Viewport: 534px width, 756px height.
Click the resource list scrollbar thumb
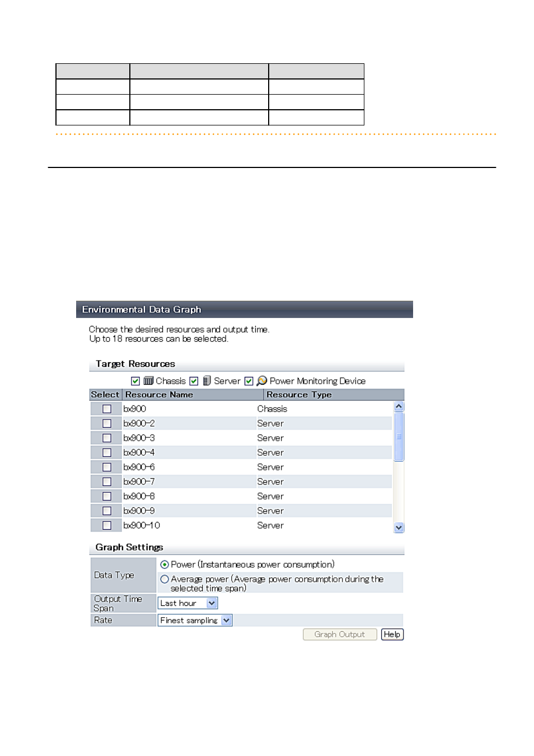click(x=399, y=437)
